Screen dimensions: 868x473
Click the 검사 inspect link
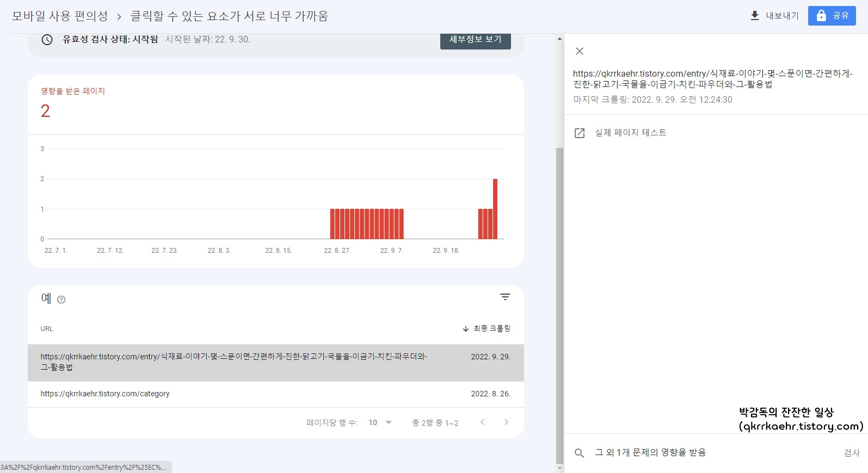(x=852, y=453)
